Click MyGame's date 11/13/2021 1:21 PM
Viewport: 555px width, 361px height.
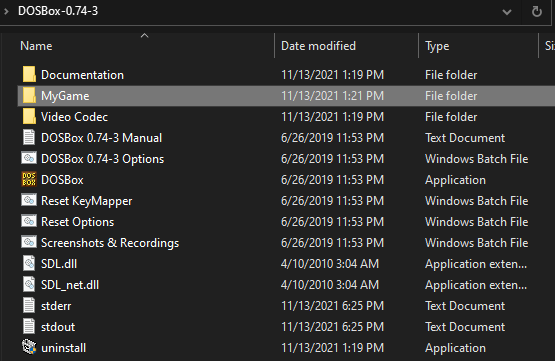click(332, 96)
